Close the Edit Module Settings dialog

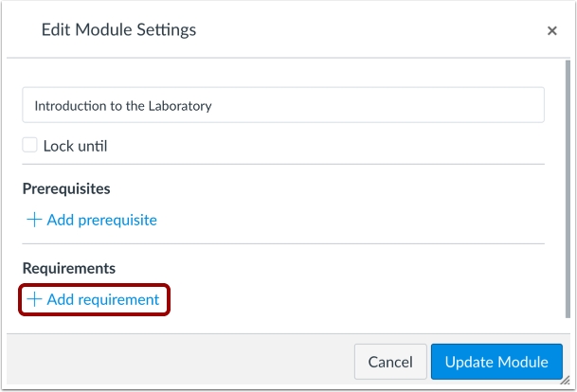click(551, 31)
